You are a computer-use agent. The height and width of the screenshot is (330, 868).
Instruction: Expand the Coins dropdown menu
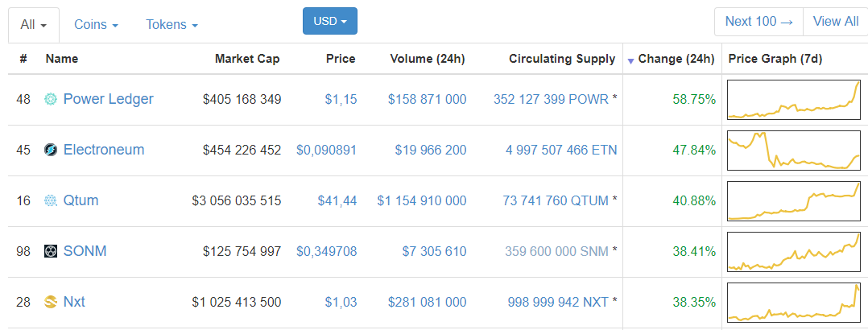click(x=96, y=24)
